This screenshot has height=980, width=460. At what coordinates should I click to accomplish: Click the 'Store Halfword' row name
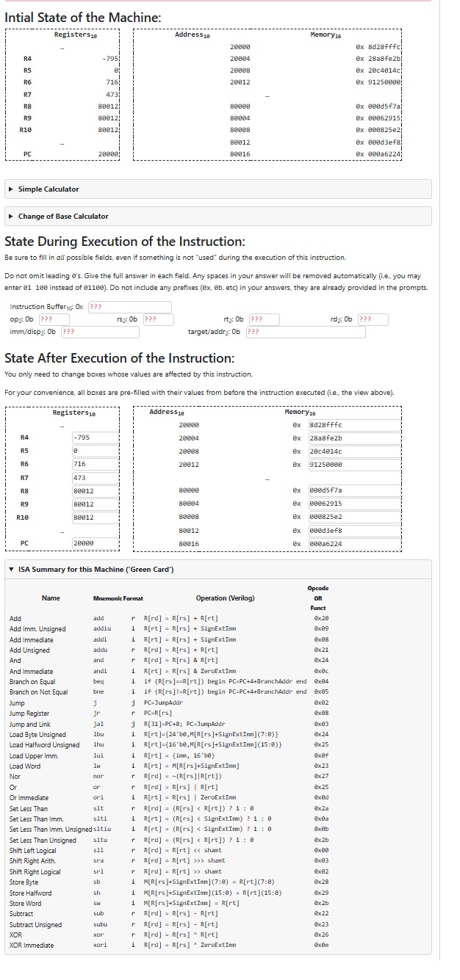30,893
